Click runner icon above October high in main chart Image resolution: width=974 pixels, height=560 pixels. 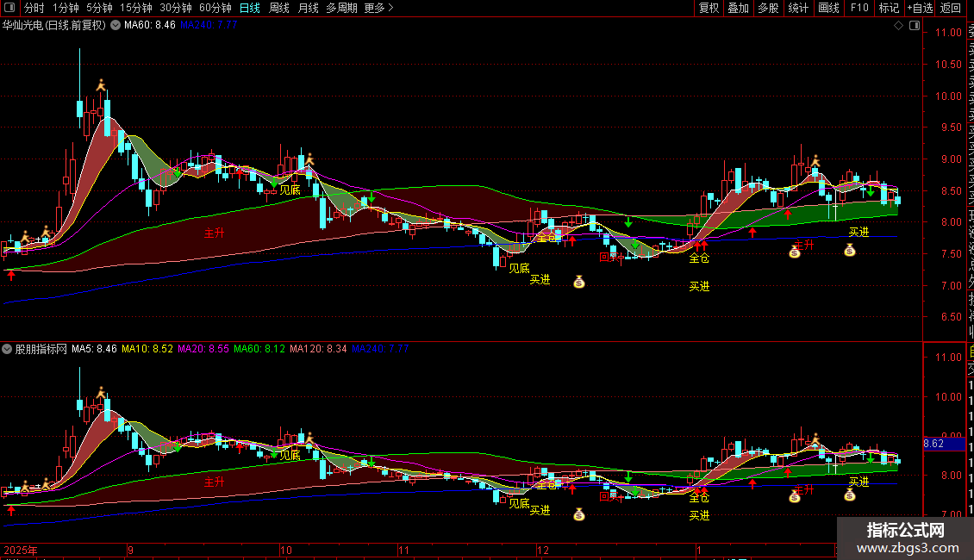click(309, 160)
